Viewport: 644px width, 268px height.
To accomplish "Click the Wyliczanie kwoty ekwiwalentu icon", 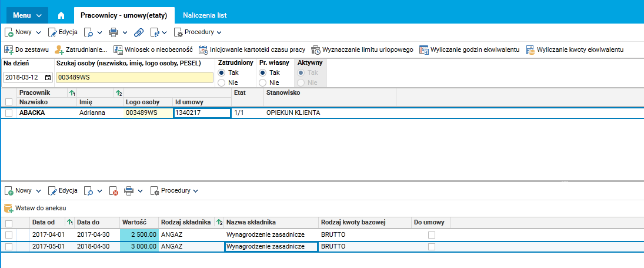I will tap(530, 49).
